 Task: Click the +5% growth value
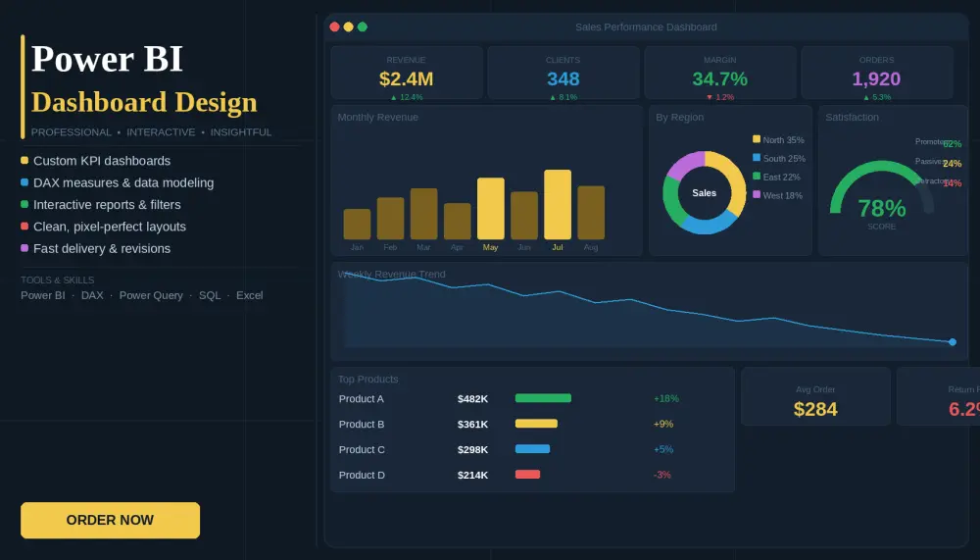663,449
